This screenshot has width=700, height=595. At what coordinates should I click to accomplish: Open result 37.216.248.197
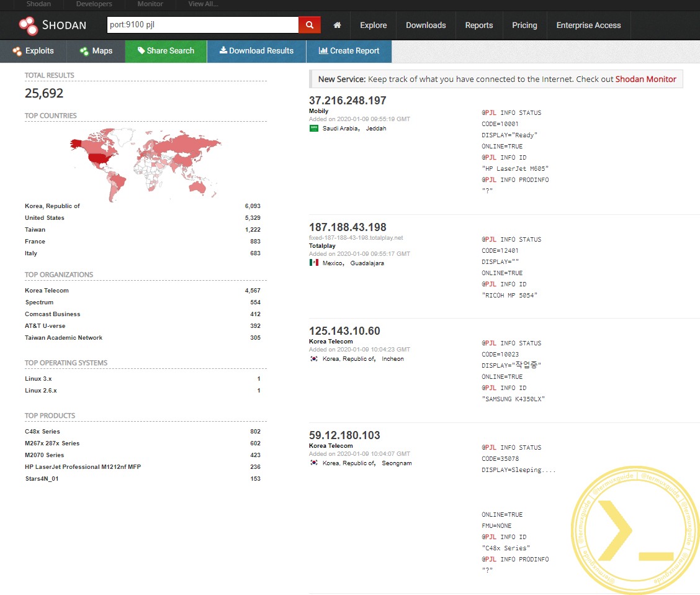(348, 101)
